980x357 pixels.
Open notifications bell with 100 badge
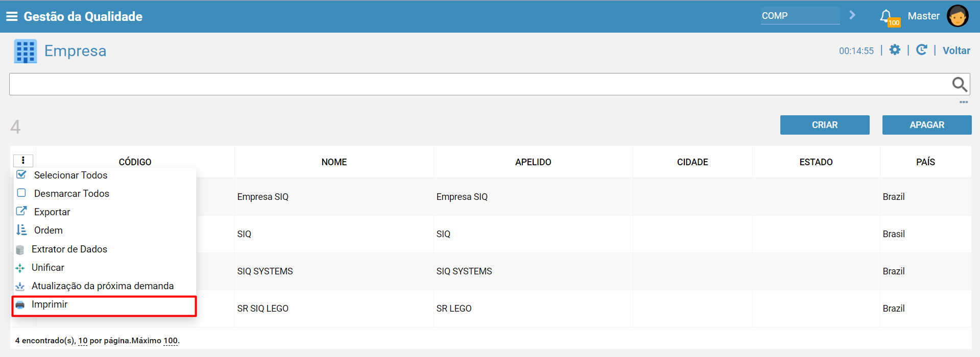[x=889, y=17]
